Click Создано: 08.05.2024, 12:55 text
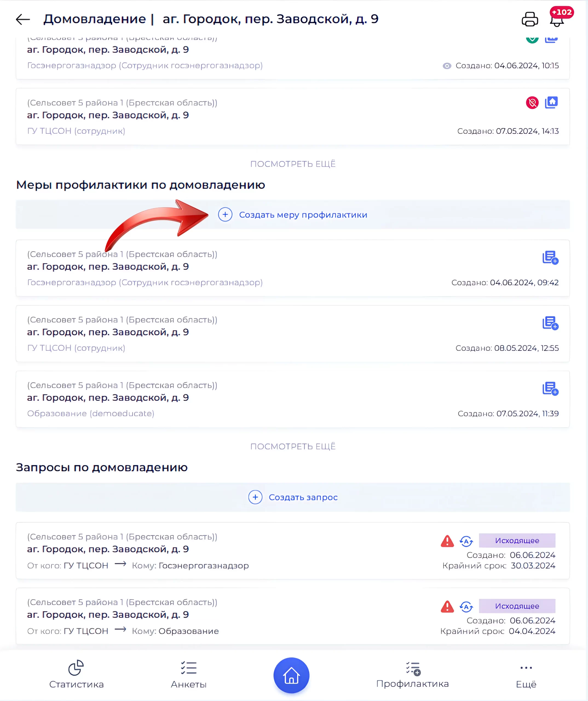The height and width of the screenshot is (701, 588). tap(507, 348)
